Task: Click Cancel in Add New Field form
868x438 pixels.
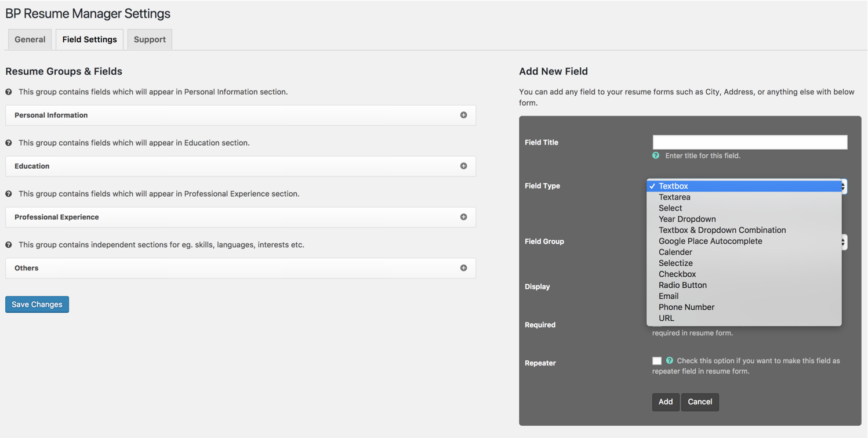Action: 700,401
